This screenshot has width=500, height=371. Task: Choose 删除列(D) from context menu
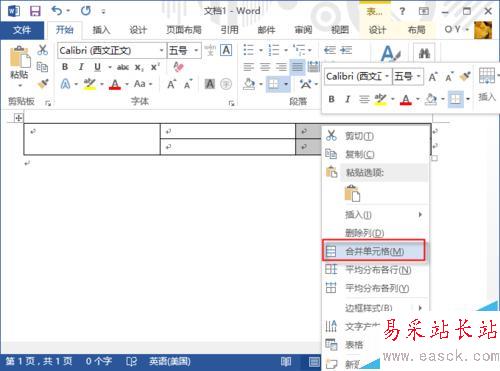pos(364,233)
